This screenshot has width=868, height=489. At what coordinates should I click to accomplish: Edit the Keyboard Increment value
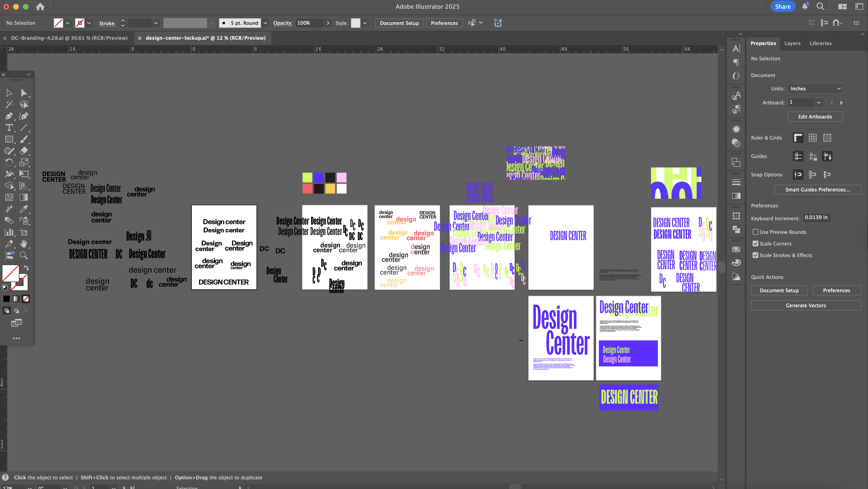(x=816, y=218)
